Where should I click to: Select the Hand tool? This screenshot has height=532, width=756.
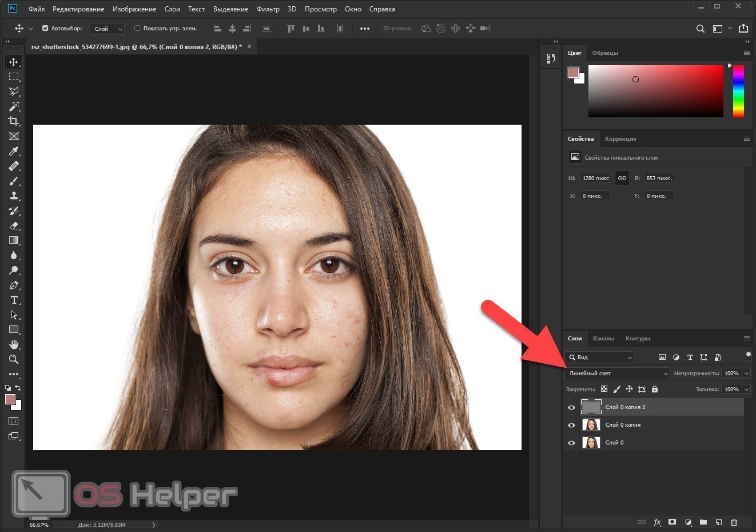click(x=14, y=344)
